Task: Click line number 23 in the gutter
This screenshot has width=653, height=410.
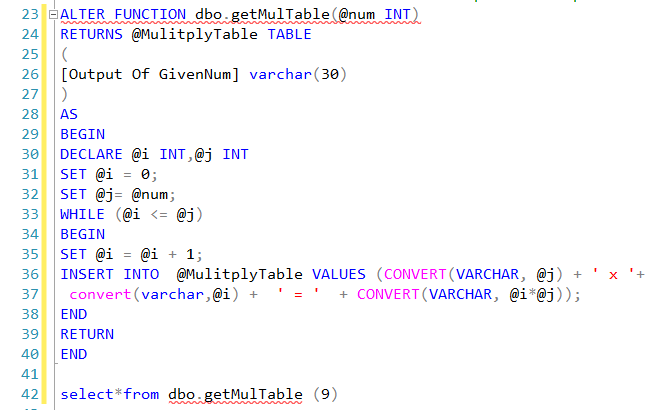Action: coord(30,15)
